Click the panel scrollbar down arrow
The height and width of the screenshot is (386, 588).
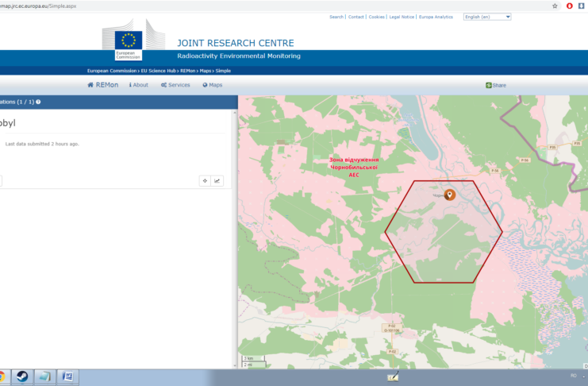(x=235, y=365)
